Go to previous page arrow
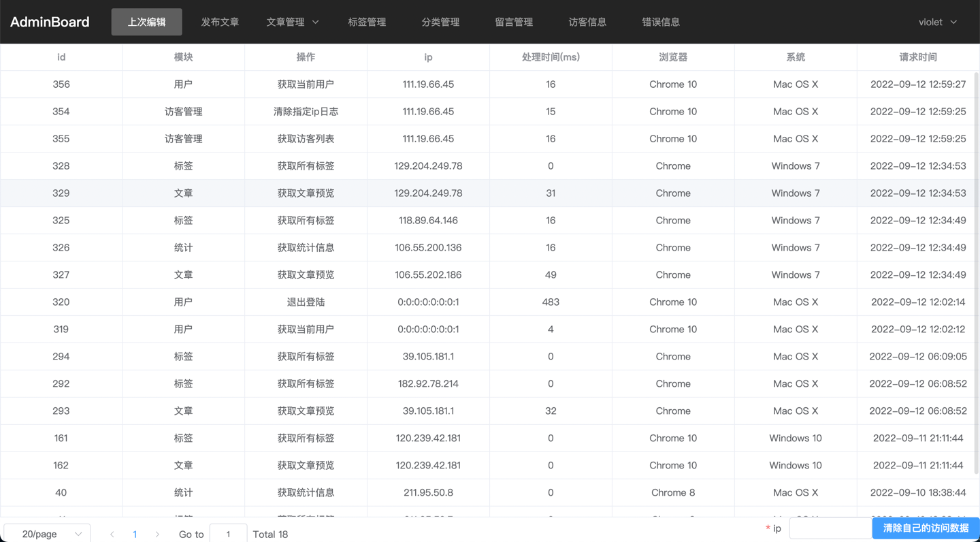The height and width of the screenshot is (542, 980). [112, 535]
